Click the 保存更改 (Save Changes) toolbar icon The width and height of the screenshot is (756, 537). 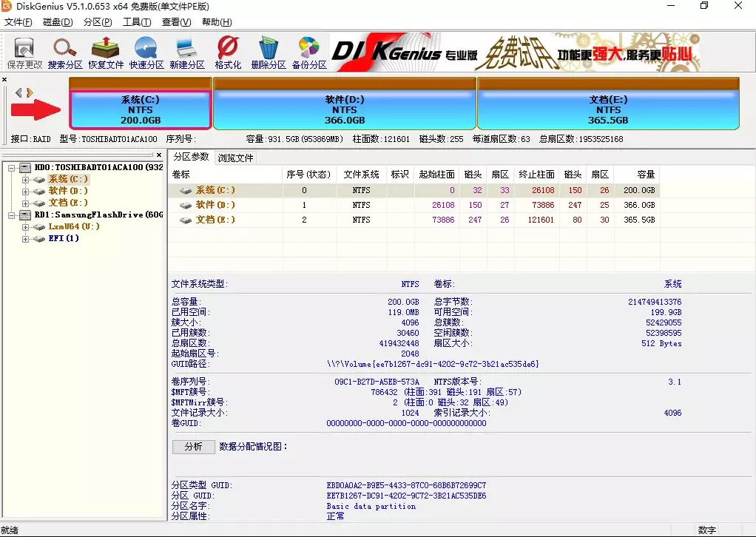pyautogui.click(x=23, y=52)
